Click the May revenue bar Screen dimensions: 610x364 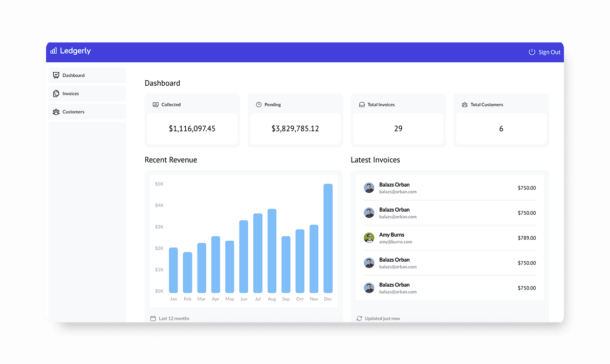(x=230, y=266)
